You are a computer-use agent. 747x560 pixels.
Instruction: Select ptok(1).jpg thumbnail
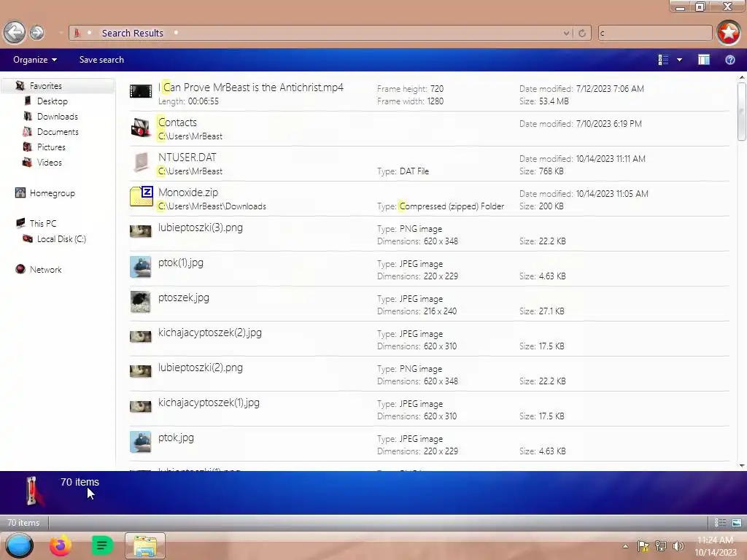tap(141, 267)
